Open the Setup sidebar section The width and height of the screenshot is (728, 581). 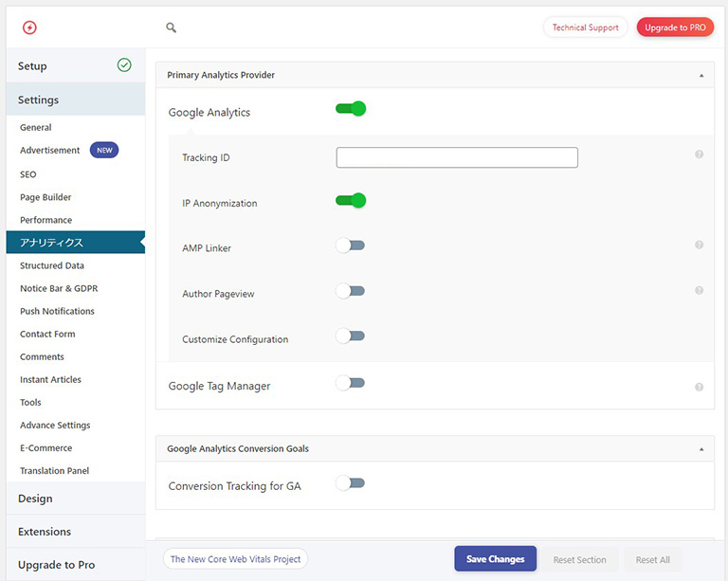(76, 65)
